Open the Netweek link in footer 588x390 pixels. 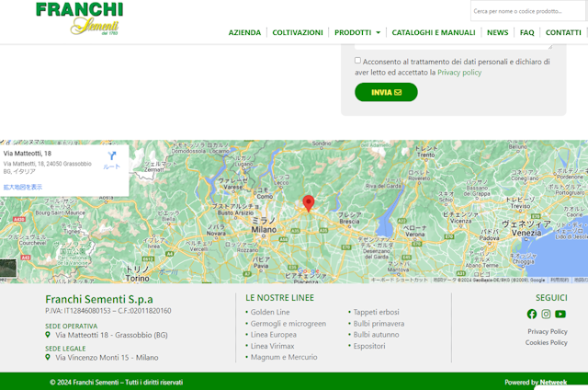click(553, 382)
